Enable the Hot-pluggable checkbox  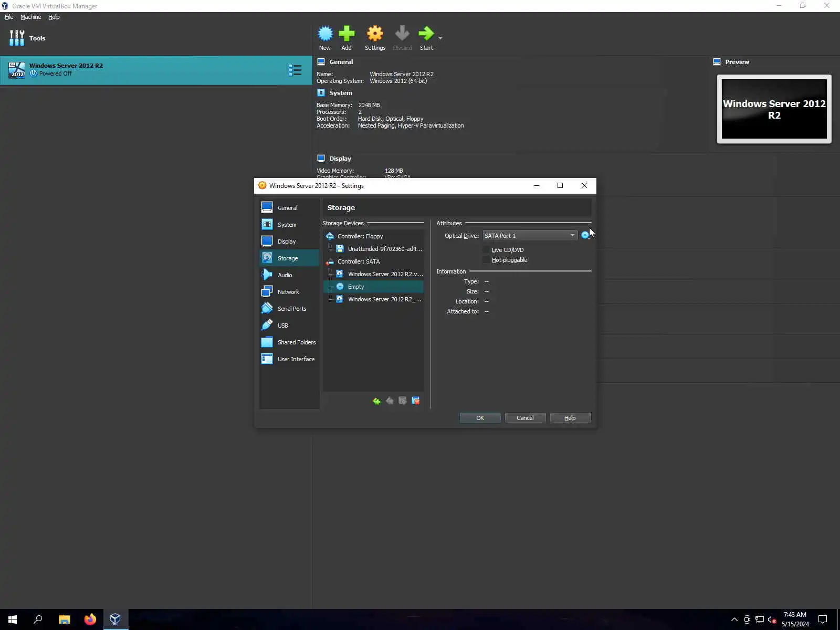[486, 260]
